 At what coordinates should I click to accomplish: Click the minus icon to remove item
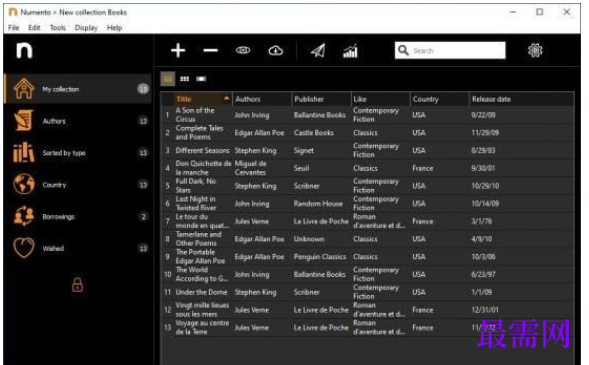pos(210,50)
